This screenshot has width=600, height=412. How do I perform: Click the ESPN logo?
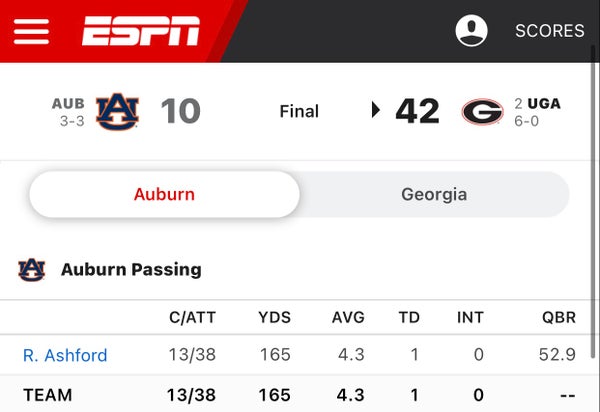click(x=141, y=31)
